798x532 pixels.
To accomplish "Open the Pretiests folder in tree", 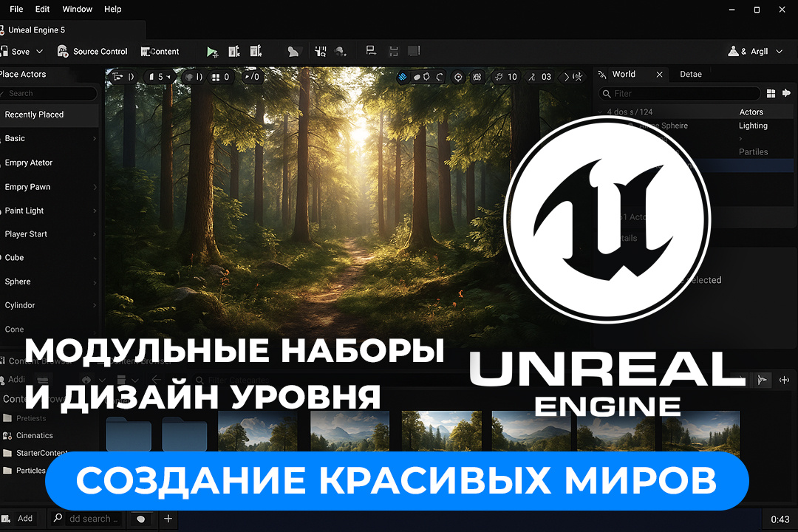I will [31, 418].
